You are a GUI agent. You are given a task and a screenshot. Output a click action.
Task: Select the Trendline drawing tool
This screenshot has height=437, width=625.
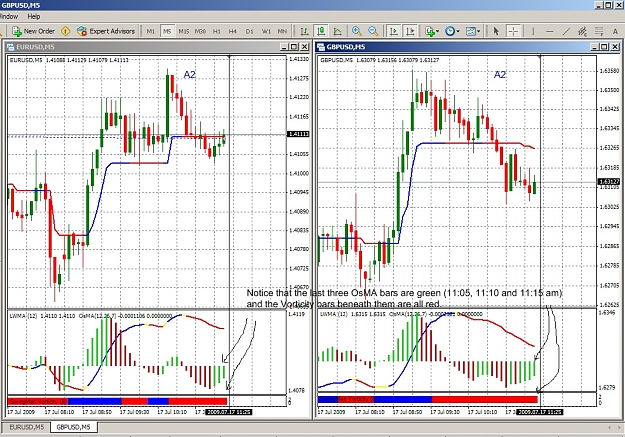(566, 31)
